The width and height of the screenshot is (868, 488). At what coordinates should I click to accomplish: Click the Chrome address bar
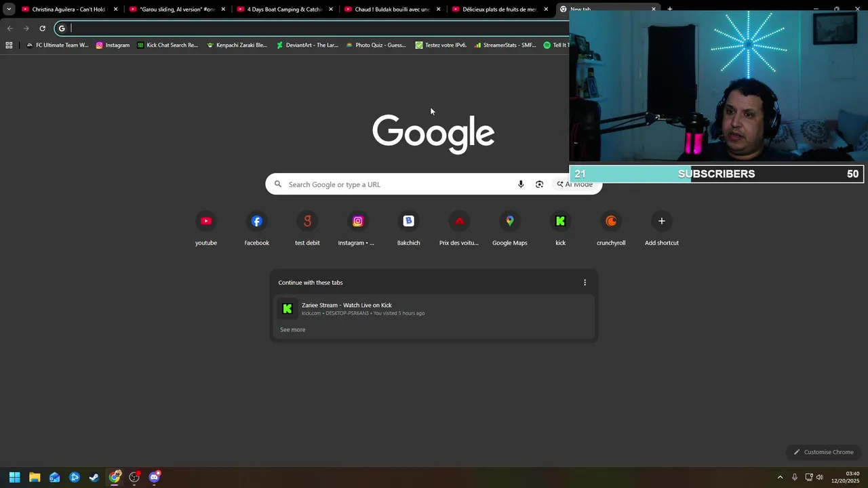coord(312,28)
